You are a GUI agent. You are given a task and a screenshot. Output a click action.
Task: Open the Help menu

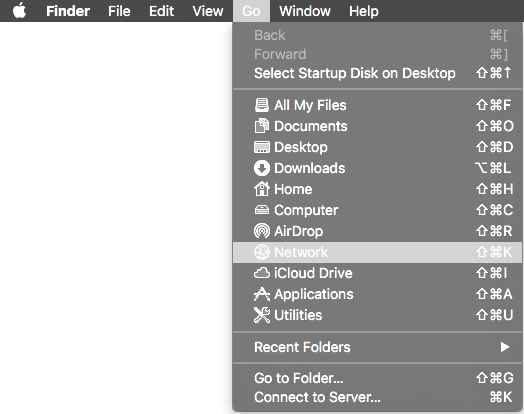[364, 11]
